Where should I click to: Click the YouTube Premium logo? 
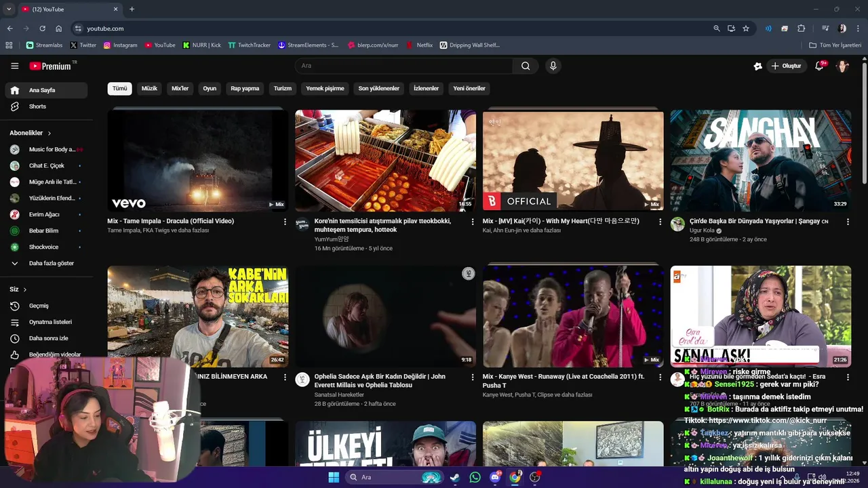[x=50, y=66]
